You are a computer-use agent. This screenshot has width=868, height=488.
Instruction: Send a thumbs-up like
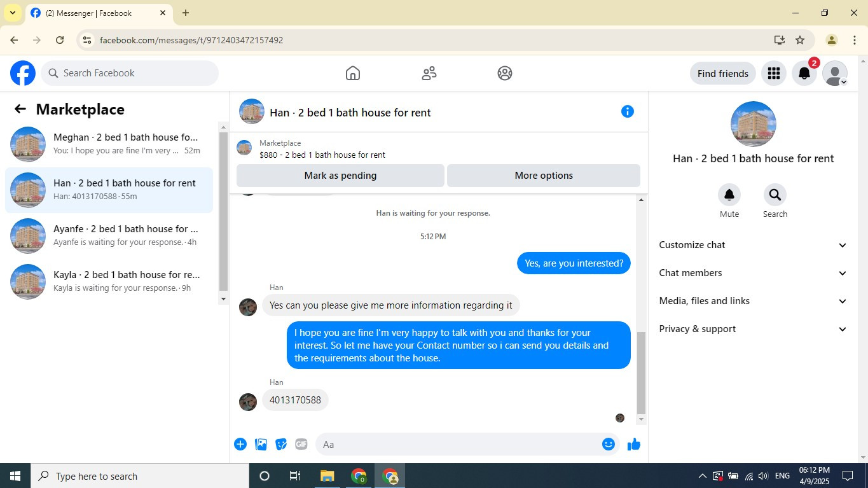click(x=634, y=444)
